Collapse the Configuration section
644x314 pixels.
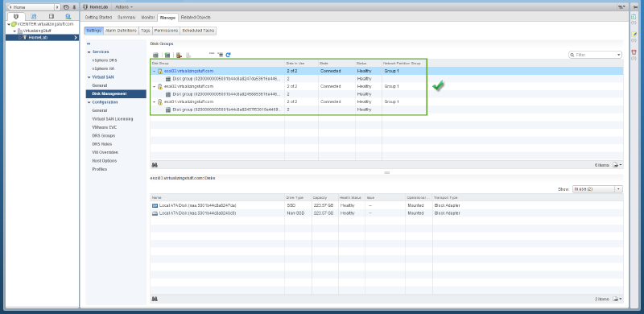[x=89, y=102]
